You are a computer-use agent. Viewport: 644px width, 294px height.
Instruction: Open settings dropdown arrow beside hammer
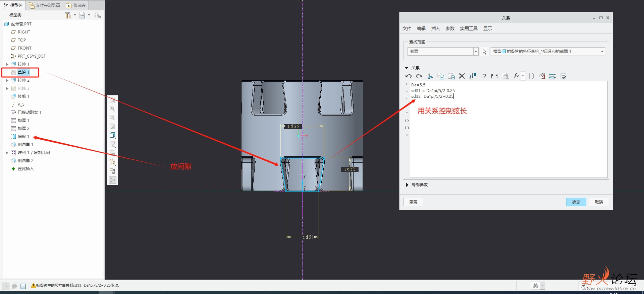pyautogui.click(x=75, y=15)
